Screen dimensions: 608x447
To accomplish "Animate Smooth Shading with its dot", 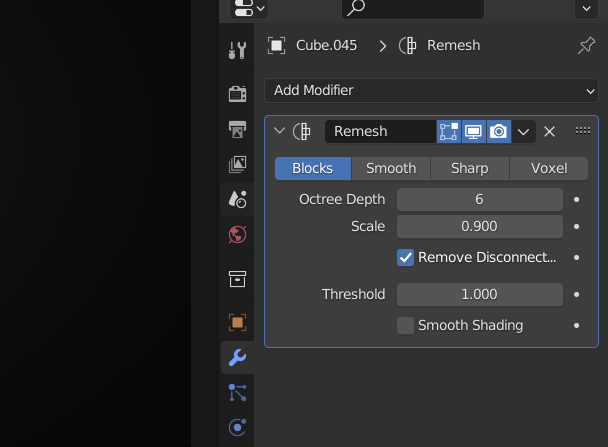I will 577,326.
